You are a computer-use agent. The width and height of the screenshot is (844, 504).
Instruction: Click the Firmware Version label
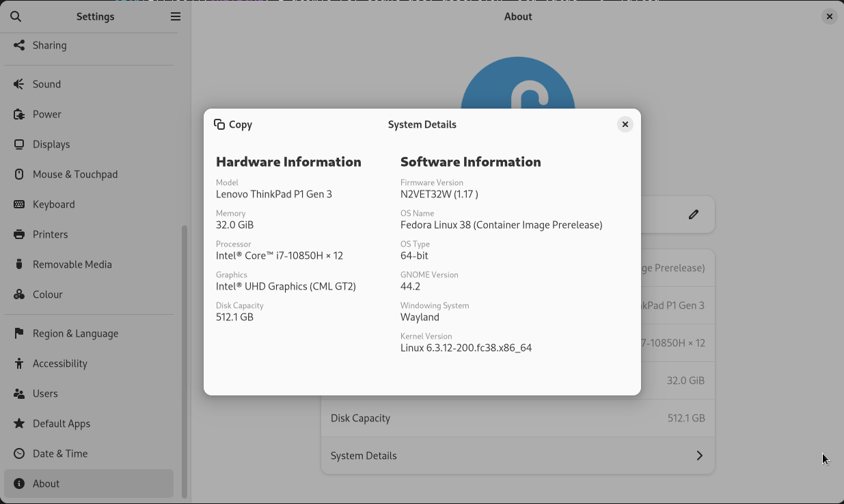point(432,182)
